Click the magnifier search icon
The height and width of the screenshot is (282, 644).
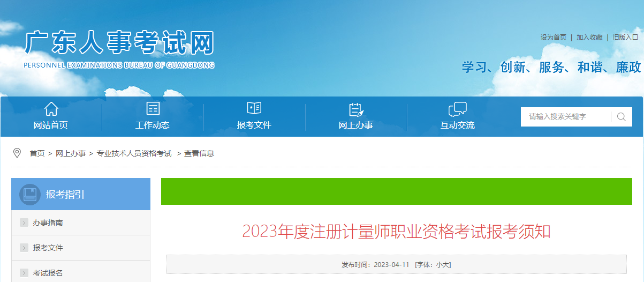[x=621, y=117]
